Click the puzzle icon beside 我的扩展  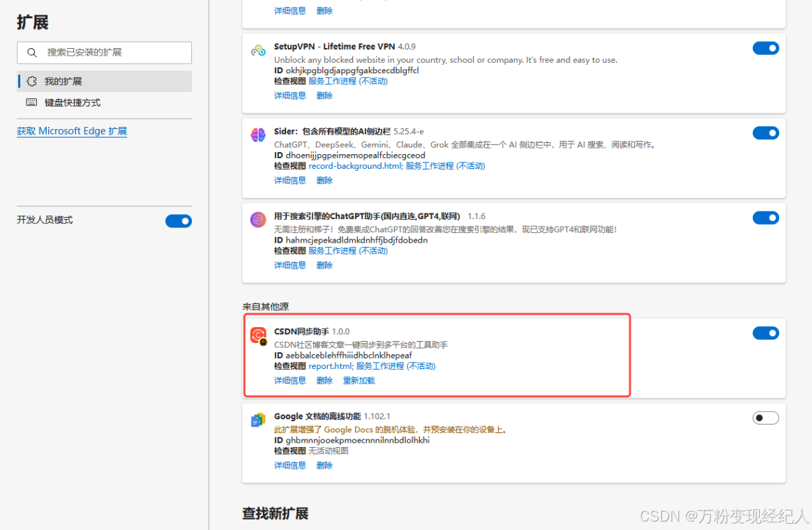pos(31,82)
